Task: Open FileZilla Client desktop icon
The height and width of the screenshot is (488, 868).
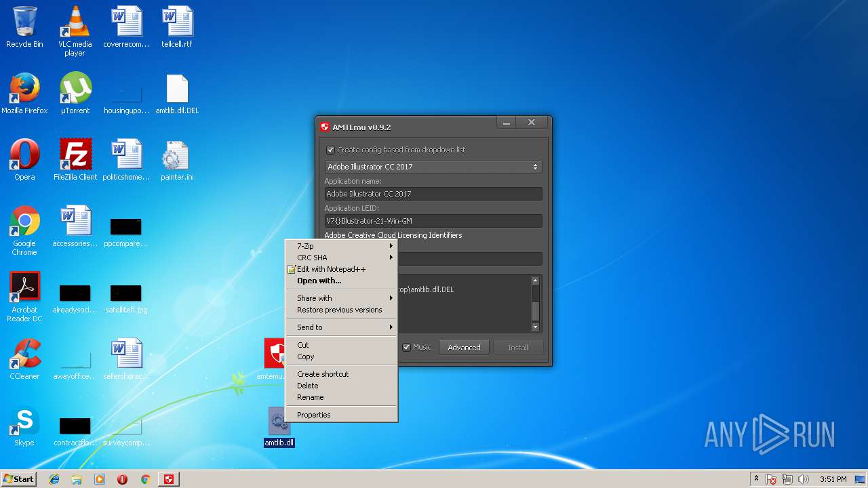Action: (x=75, y=160)
